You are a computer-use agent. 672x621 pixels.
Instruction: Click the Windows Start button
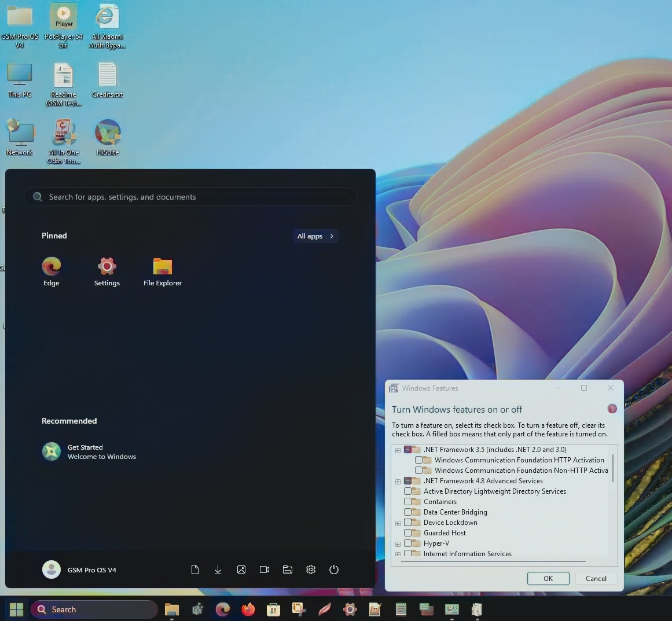pyautogui.click(x=16, y=609)
